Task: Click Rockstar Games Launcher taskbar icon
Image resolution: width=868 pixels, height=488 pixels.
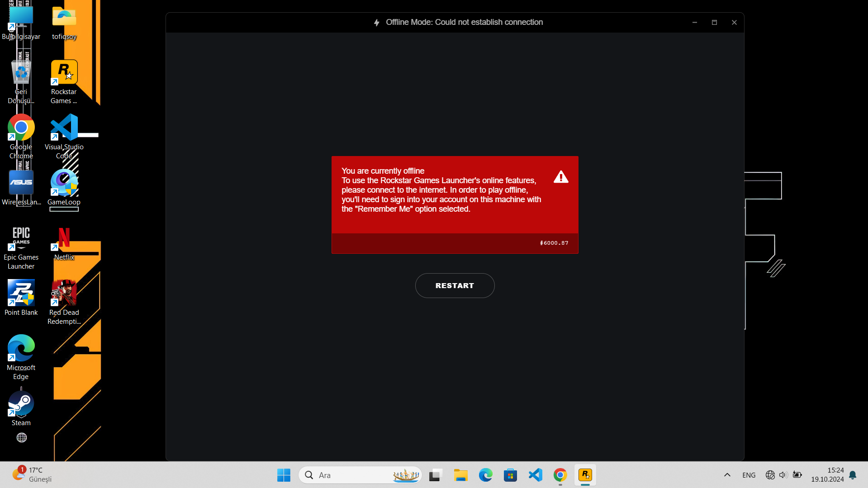Action: tap(585, 475)
